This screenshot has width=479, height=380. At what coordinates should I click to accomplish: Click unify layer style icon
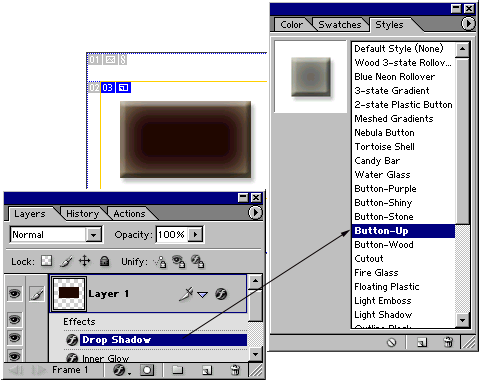(198, 262)
